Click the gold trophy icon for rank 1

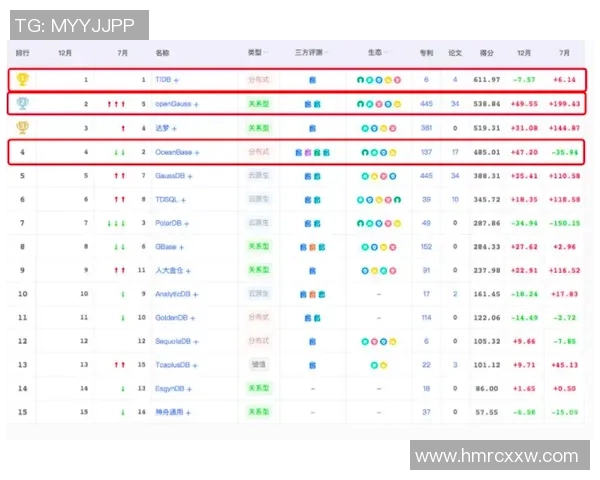pos(22,79)
